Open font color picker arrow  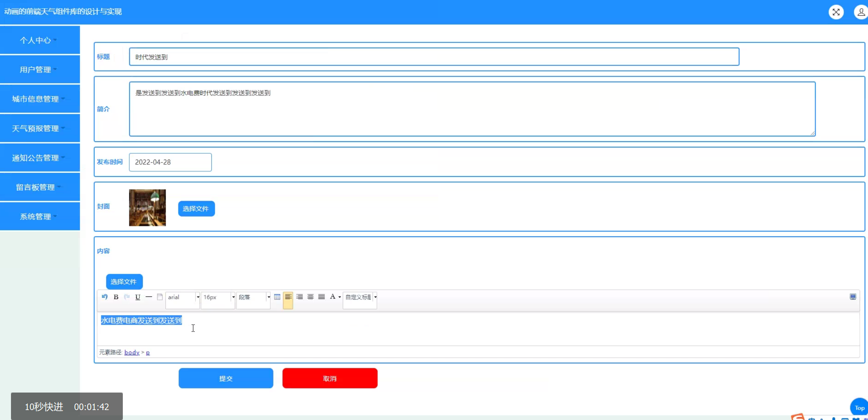[340, 297]
